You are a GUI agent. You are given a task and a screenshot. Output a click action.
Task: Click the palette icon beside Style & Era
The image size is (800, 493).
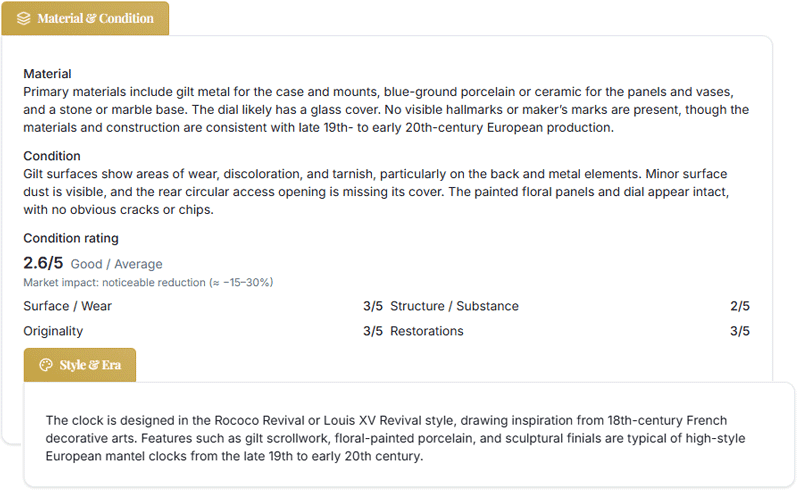tap(45, 365)
